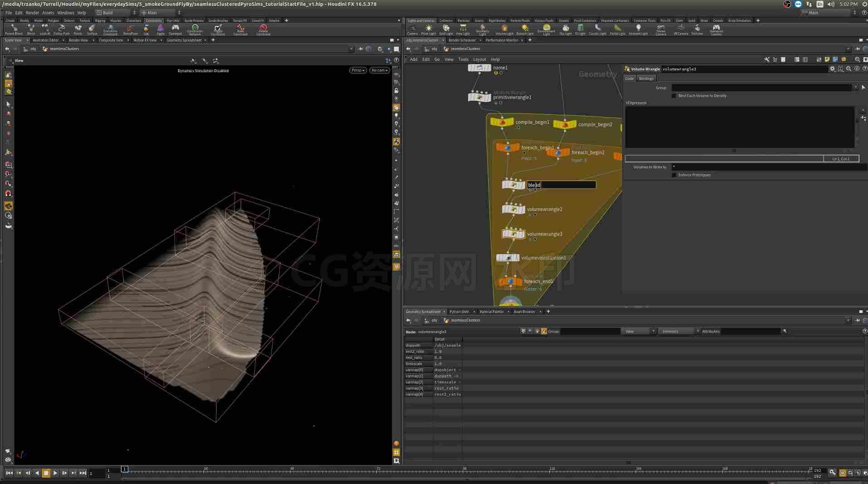Enable Bind Each Volume to Density
The height and width of the screenshot is (484, 868).
tap(674, 96)
